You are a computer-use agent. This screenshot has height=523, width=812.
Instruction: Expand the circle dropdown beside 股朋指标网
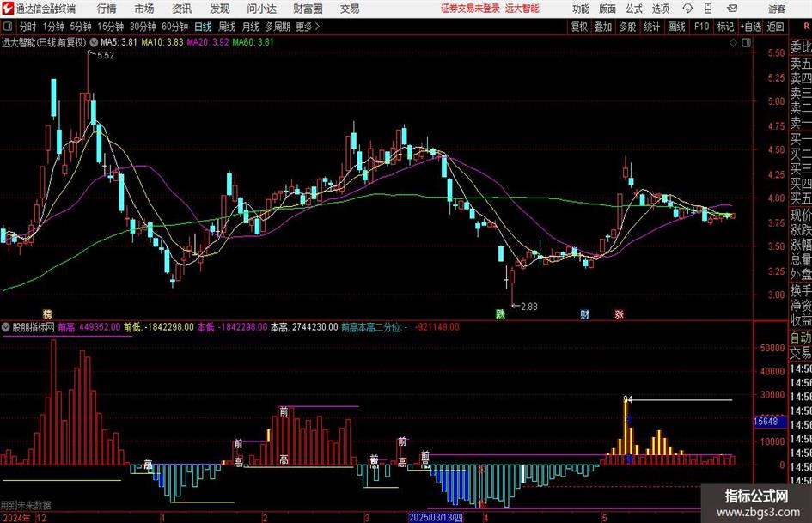(x=6, y=327)
